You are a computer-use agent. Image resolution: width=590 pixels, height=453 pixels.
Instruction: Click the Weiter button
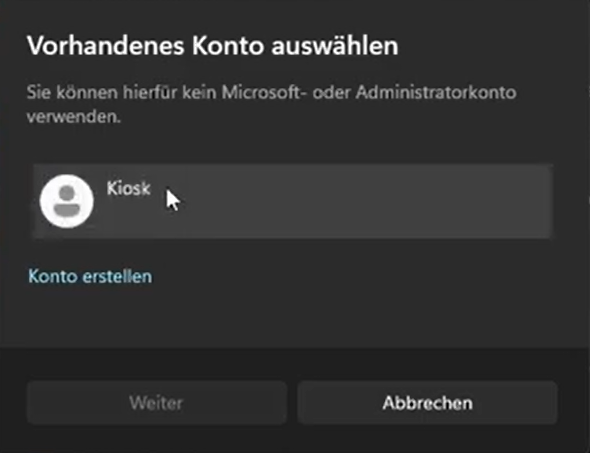coord(157,403)
